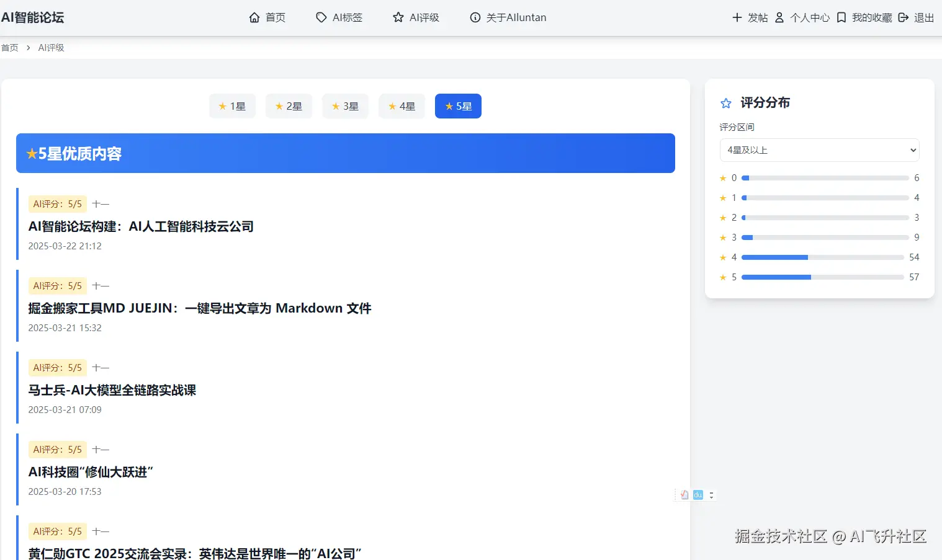
Task: Open 我的收藏 favorites
Action: click(864, 17)
